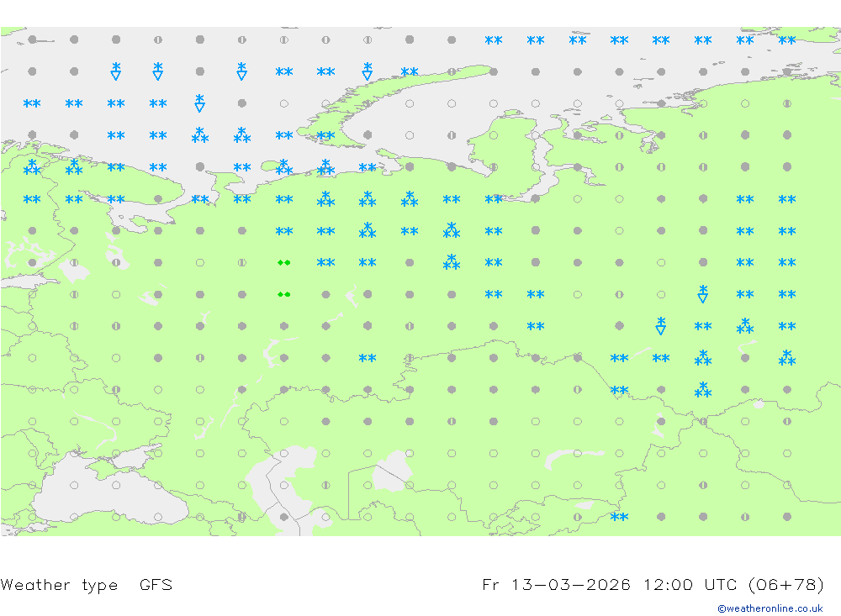Click the 'Weather type' caption text
Screen dimensions: 841x616
click(59, 585)
